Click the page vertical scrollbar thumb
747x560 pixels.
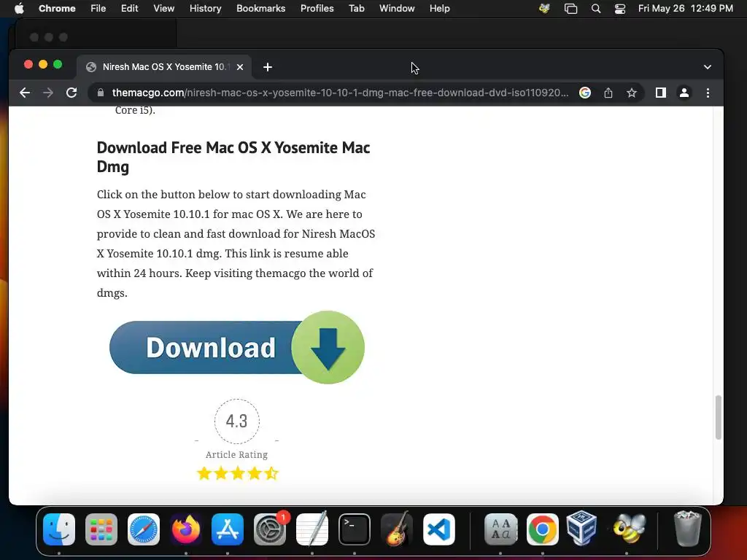tap(718, 417)
